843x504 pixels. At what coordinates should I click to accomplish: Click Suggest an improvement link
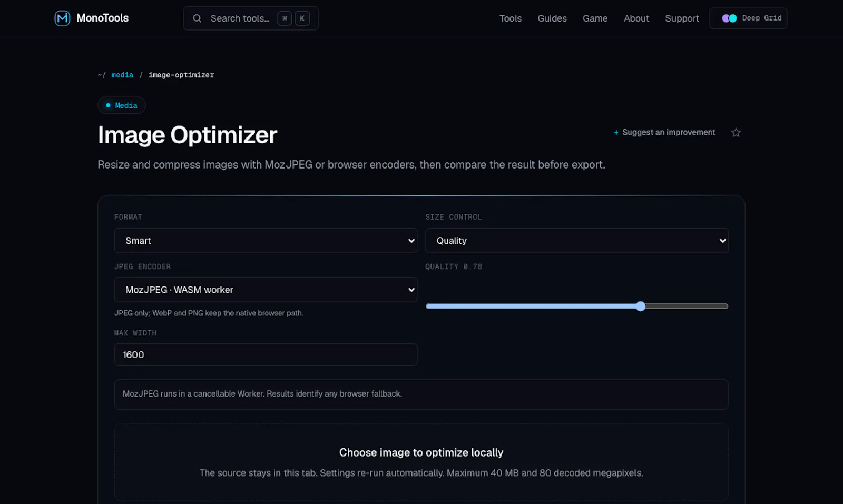pos(669,133)
